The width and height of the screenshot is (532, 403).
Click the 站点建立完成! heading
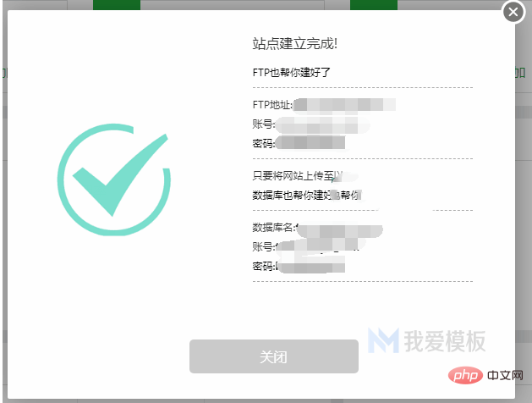[x=295, y=44]
